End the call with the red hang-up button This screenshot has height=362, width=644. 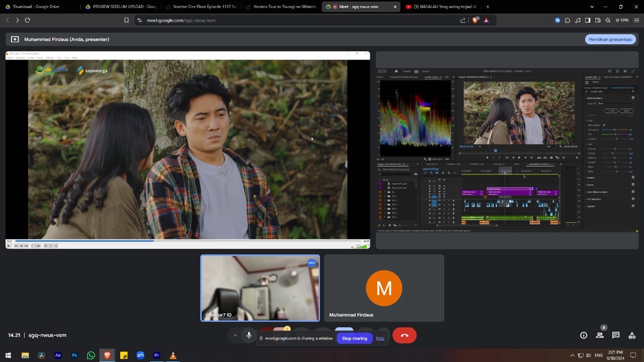(x=405, y=335)
